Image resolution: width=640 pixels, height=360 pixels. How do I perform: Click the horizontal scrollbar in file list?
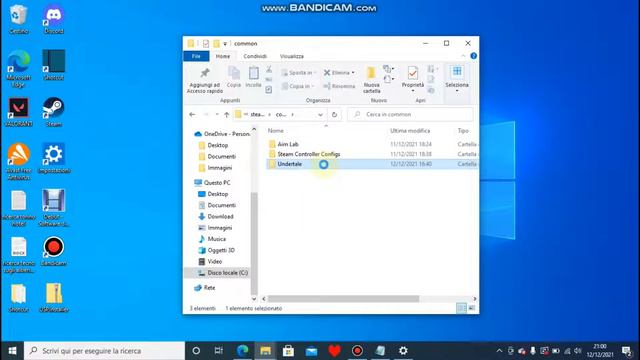(343, 299)
